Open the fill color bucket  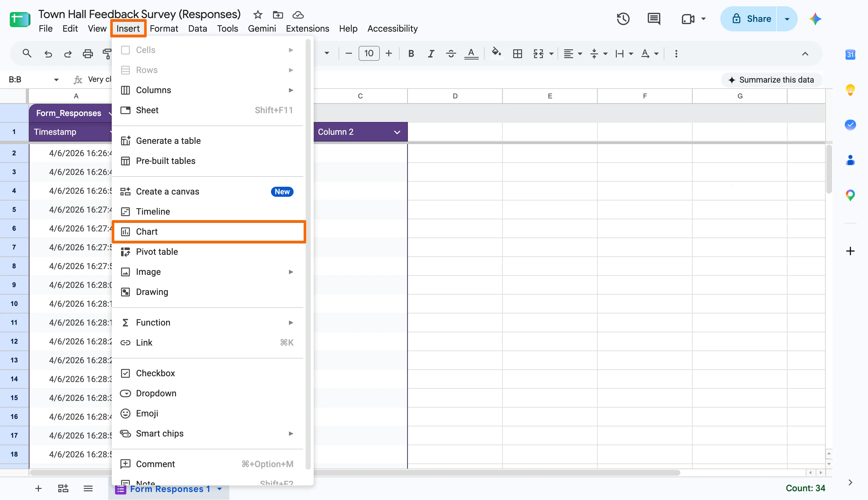(496, 53)
